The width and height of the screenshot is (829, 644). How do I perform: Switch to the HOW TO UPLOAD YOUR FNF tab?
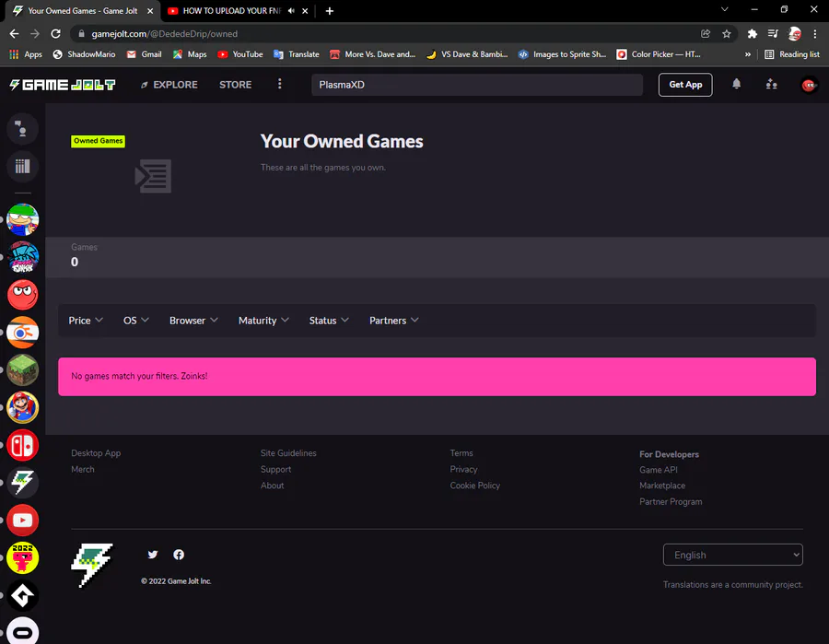[231, 11]
